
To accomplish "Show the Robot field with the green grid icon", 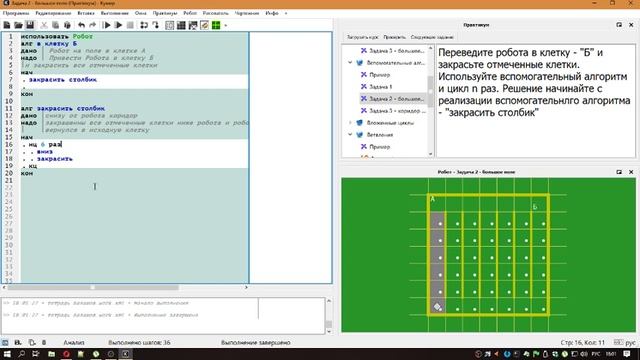I will click(x=216, y=25).
